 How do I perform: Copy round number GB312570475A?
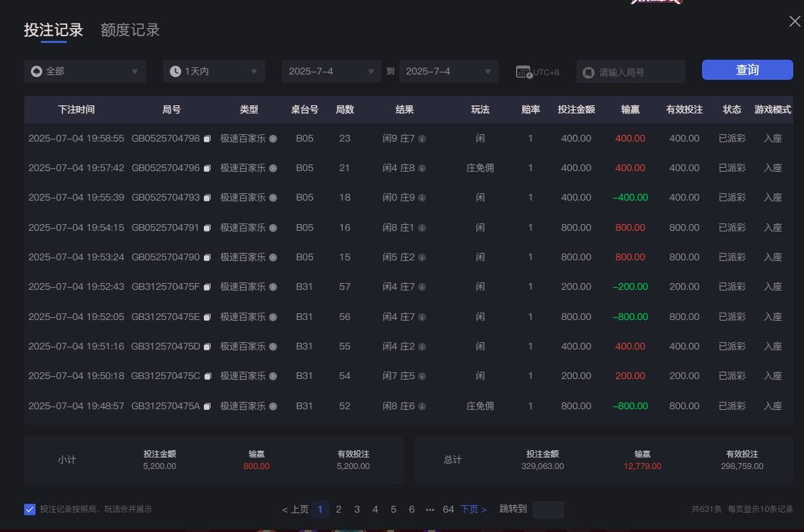208,406
